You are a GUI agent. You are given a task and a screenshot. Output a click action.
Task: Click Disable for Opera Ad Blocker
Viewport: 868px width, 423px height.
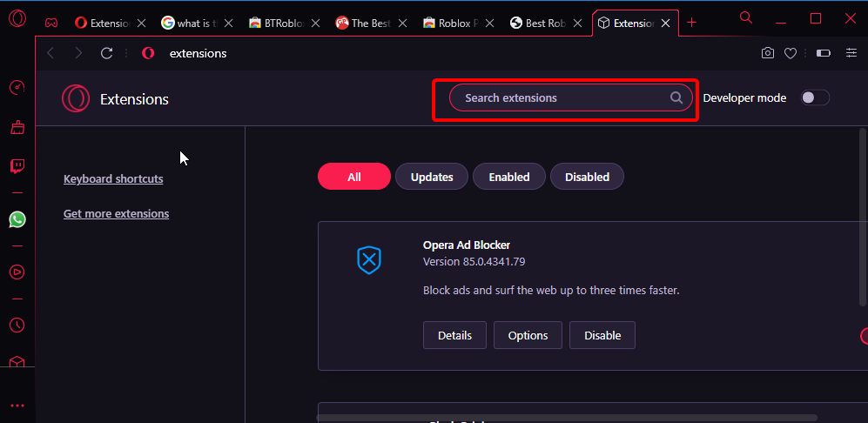pyautogui.click(x=602, y=335)
